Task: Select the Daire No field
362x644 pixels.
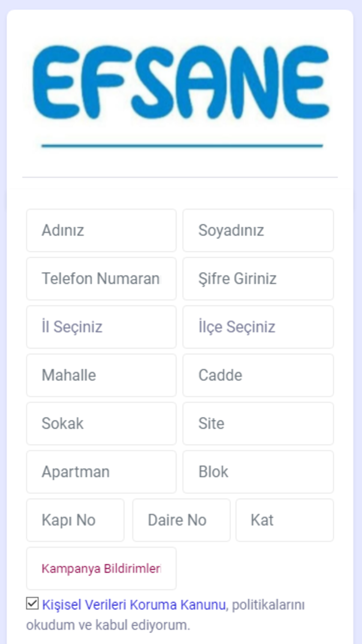Action: pos(181,520)
